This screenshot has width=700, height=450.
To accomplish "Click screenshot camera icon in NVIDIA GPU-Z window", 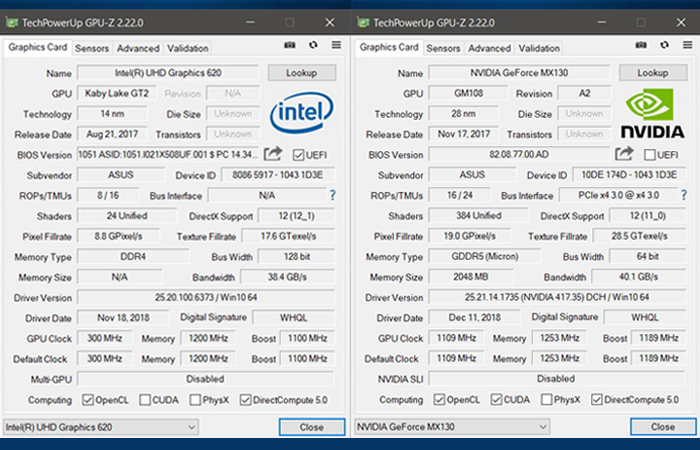I will click(641, 45).
